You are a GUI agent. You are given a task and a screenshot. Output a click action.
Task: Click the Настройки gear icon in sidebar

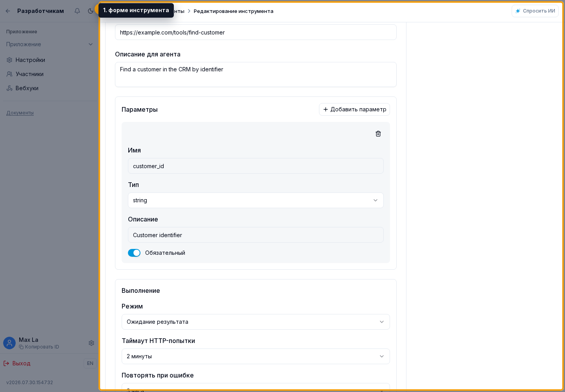9,60
